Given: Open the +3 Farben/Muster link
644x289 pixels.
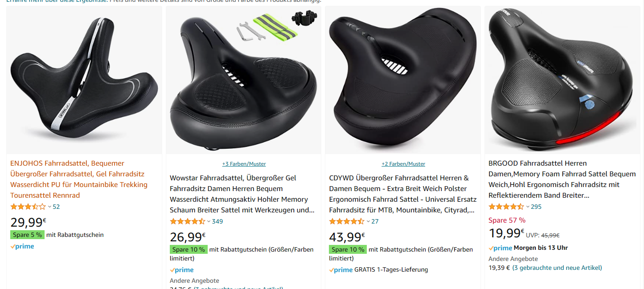Looking at the screenshot, I should point(244,164).
